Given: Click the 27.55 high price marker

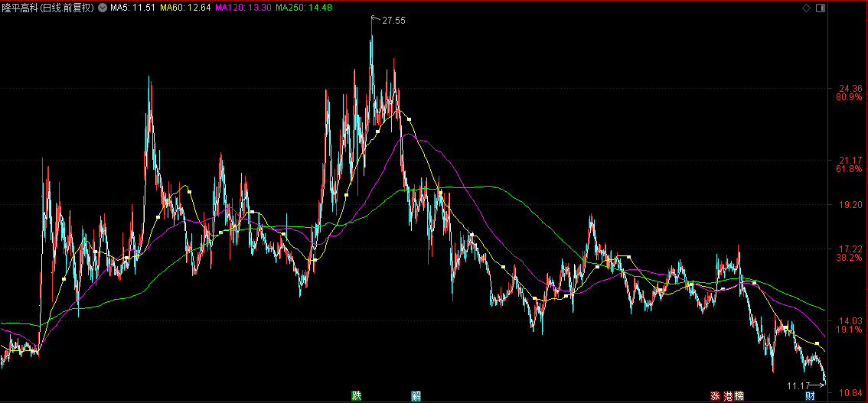Looking at the screenshot, I should coord(393,21).
